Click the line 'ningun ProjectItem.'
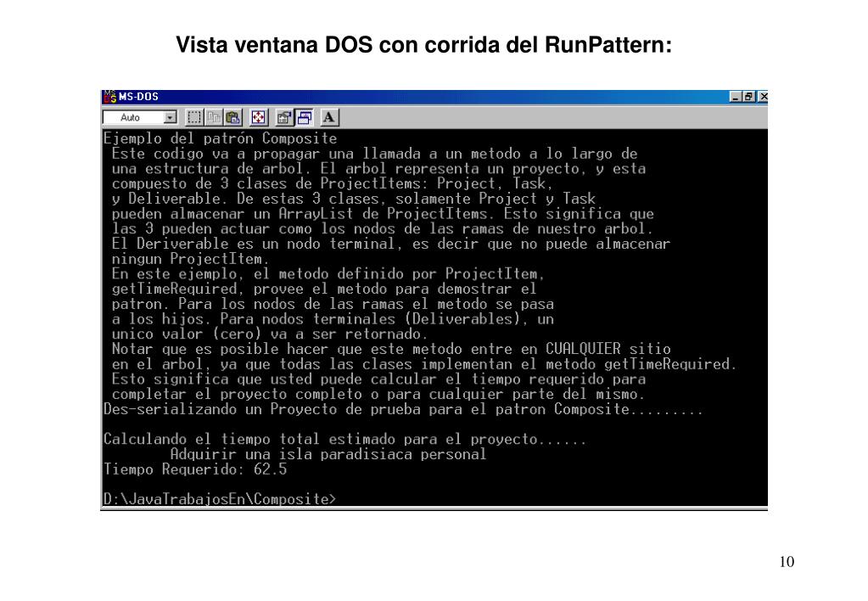868x601 pixels. (190, 259)
